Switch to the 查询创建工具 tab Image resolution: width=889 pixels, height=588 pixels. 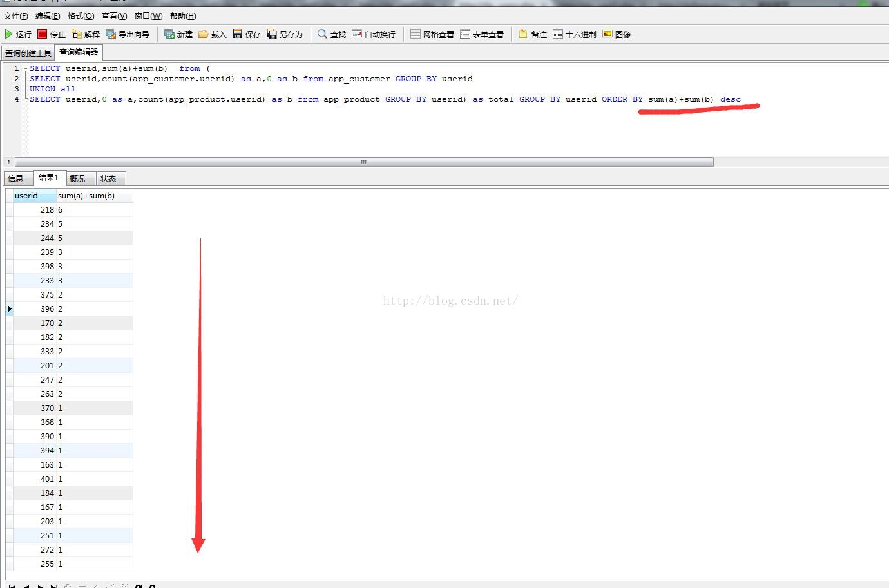[28, 53]
